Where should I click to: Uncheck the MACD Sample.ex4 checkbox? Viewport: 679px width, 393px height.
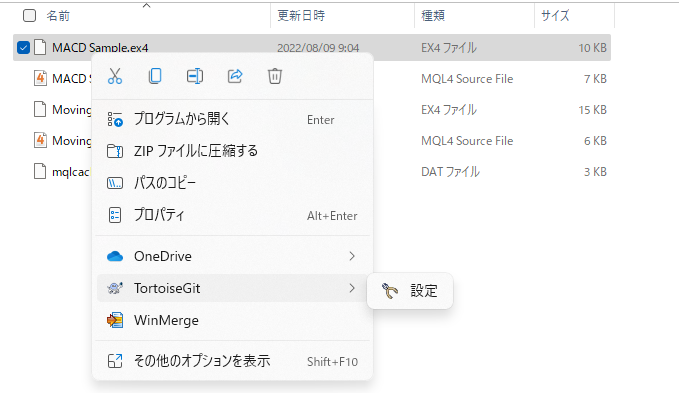(23, 48)
